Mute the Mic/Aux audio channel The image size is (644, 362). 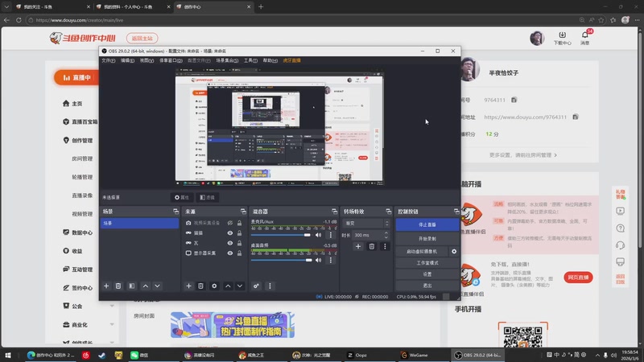pyautogui.click(x=318, y=235)
